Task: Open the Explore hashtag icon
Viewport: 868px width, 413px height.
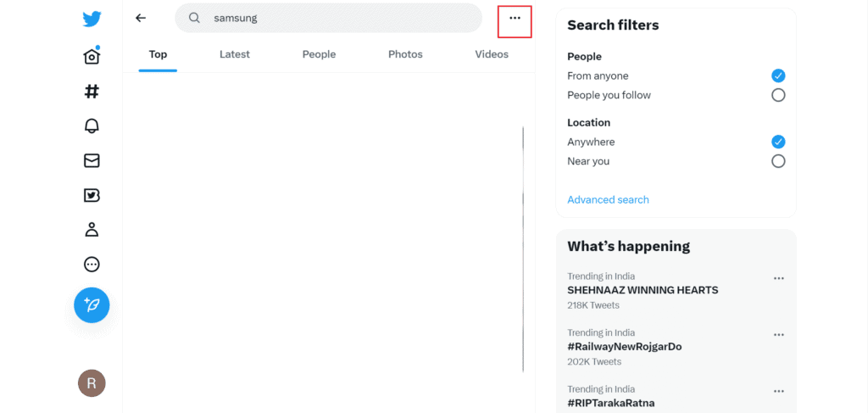Action: click(x=92, y=91)
